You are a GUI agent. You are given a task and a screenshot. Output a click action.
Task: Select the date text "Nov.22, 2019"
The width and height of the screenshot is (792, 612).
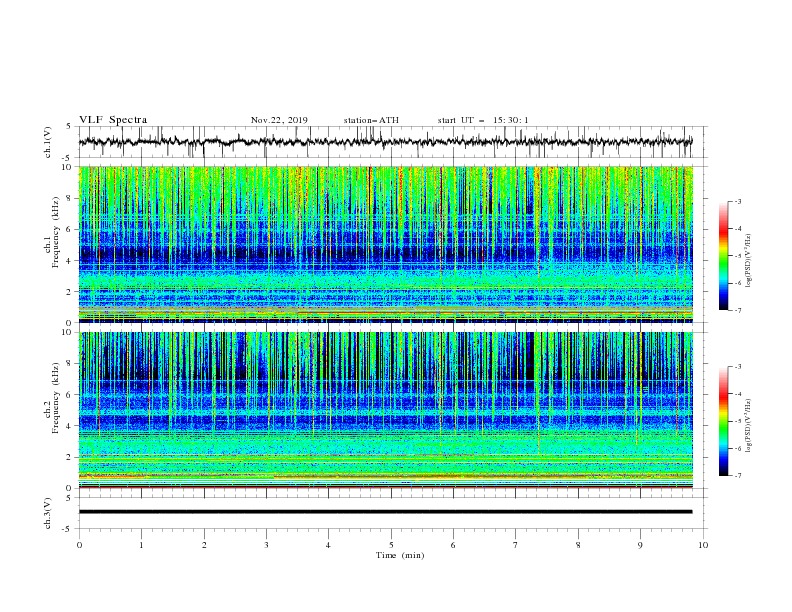click(x=279, y=120)
